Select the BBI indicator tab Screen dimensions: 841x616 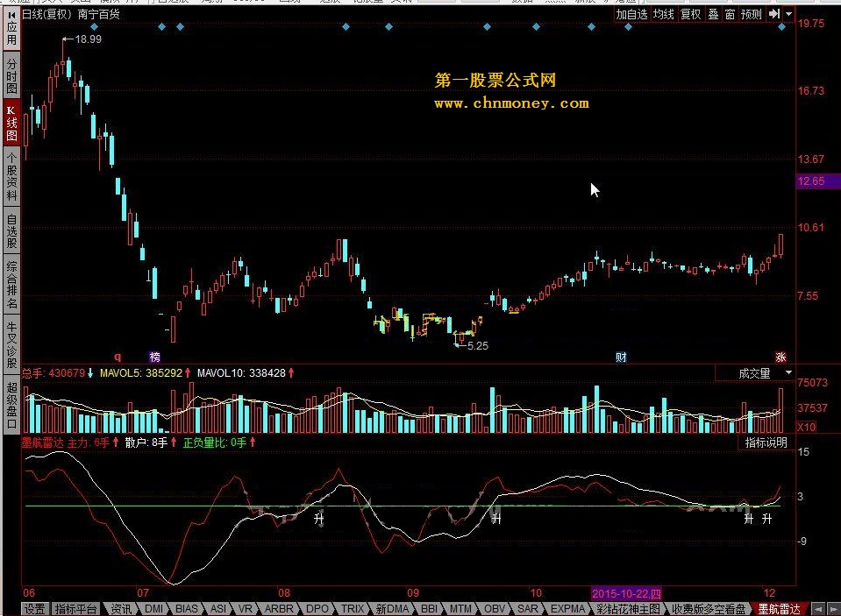click(x=429, y=609)
